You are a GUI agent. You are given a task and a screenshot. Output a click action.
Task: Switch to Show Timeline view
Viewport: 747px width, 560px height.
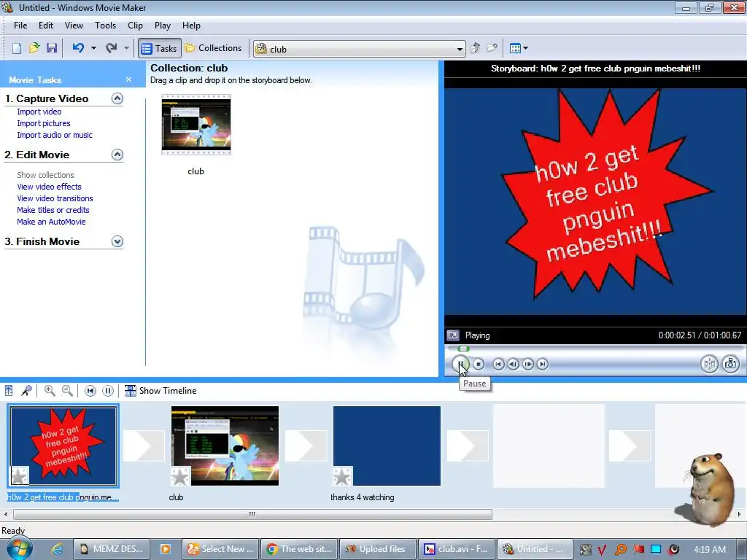pyautogui.click(x=160, y=391)
